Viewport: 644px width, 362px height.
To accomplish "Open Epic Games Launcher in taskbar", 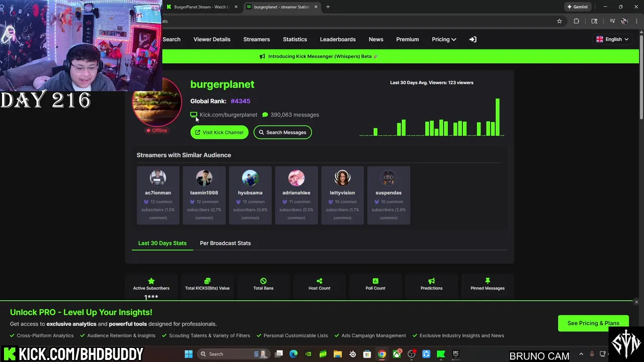I will click(456, 354).
